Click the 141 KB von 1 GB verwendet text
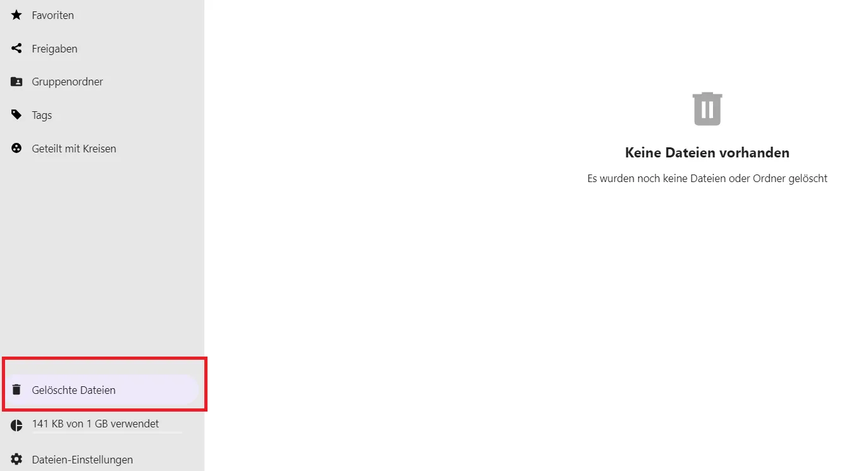Image resolution: width=868 pixels, height=471 pixels. coord(96,424)
